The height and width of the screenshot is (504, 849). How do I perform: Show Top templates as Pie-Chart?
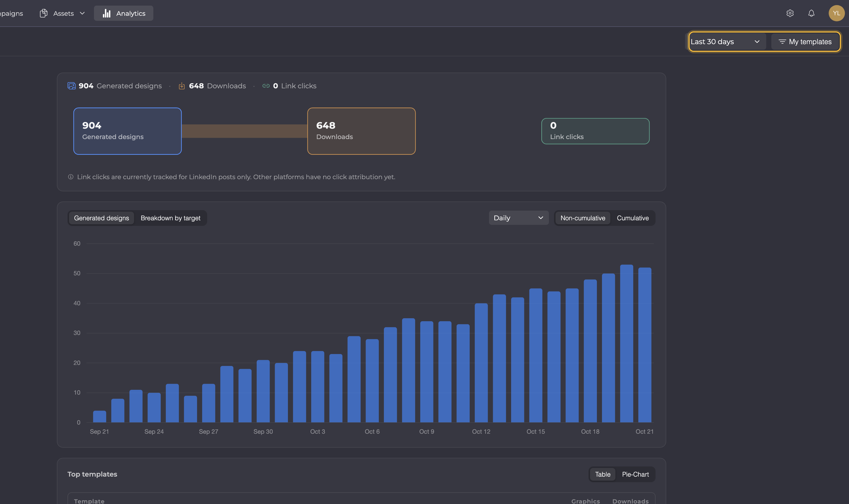[x=635, y=475]
